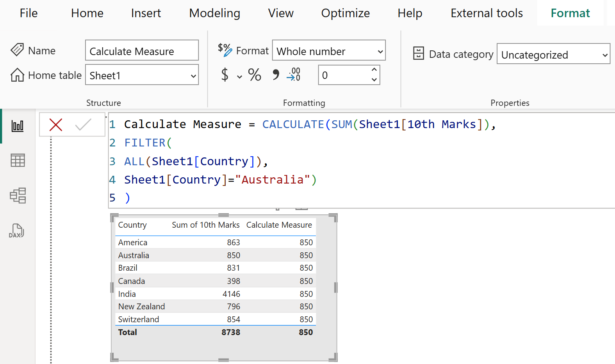Expand the Data category dropdown
The height and width of the screenshot is (364, 615).
[x=553, y=54]
